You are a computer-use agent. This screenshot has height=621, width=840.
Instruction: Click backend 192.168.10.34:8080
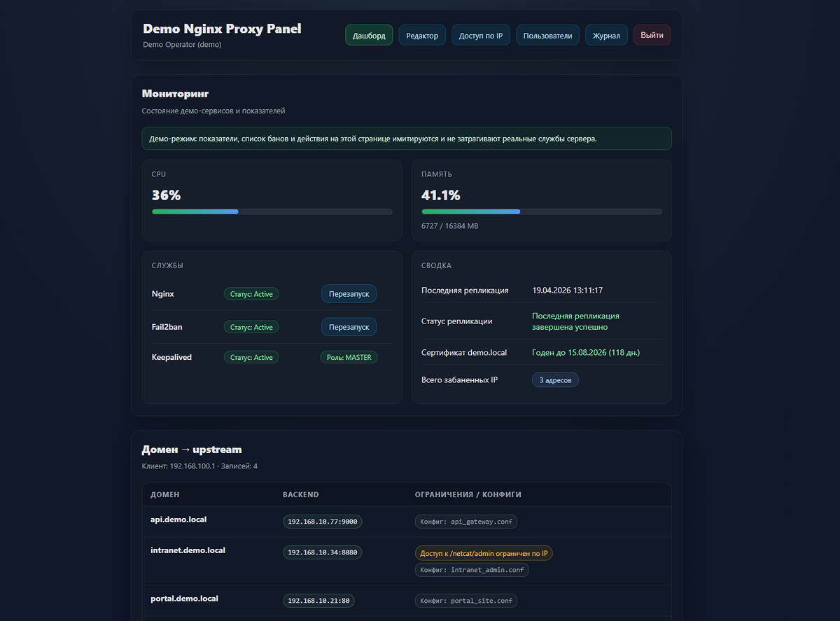click(322, 552)
